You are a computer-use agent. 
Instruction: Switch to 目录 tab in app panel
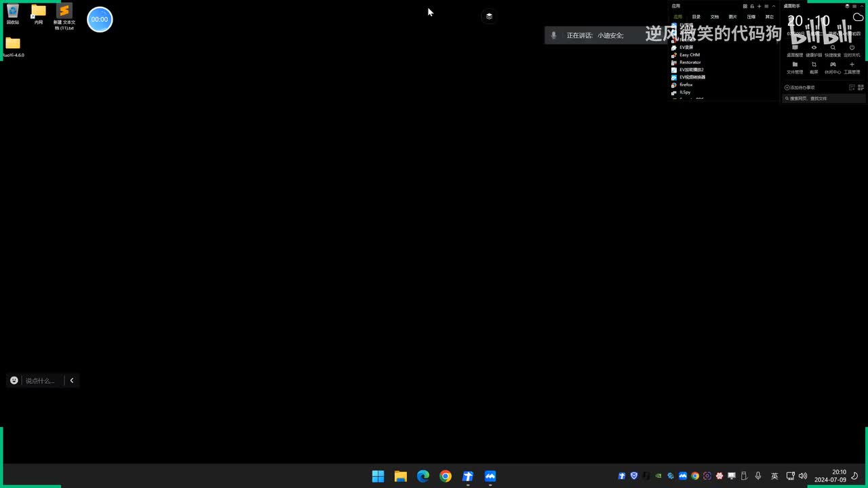click(x=696, y=17)
